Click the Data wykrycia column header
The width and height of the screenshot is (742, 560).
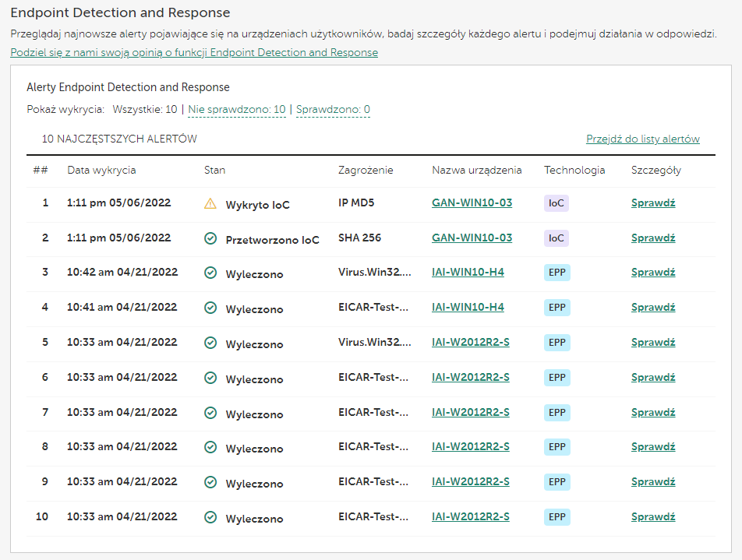101,171
